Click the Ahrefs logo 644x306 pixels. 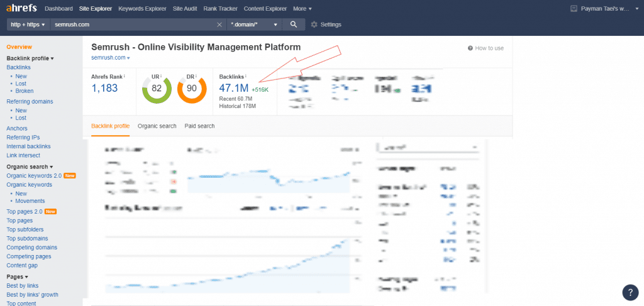tap(21, 8)
